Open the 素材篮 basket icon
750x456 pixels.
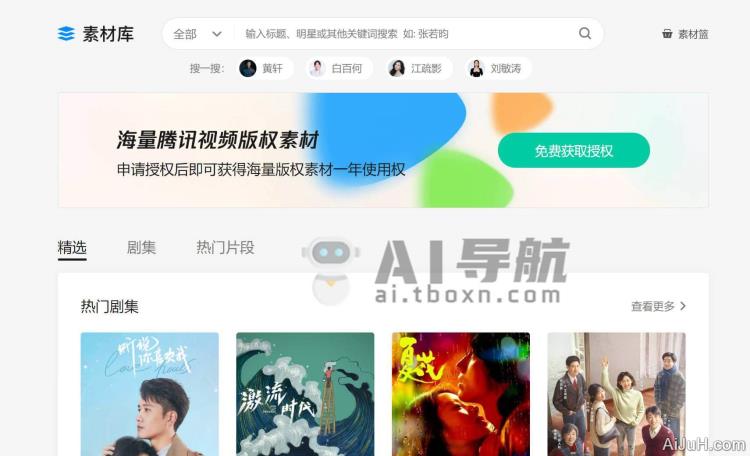tap(667, 33)
